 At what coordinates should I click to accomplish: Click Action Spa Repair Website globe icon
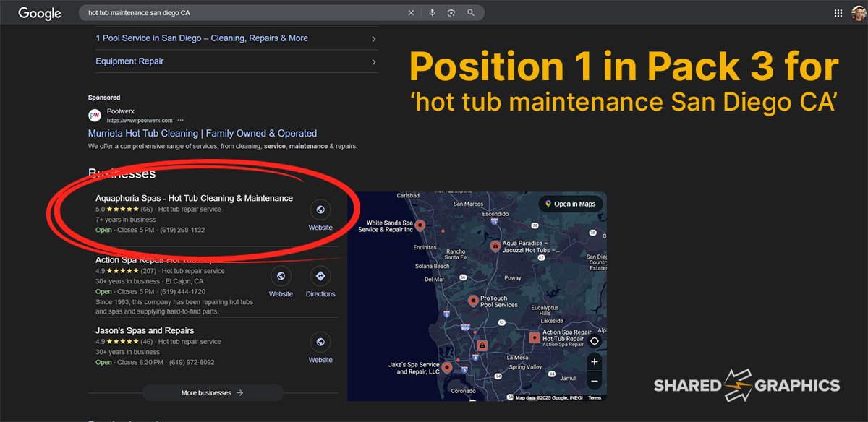pyautogui.click(x=281, y=276)
